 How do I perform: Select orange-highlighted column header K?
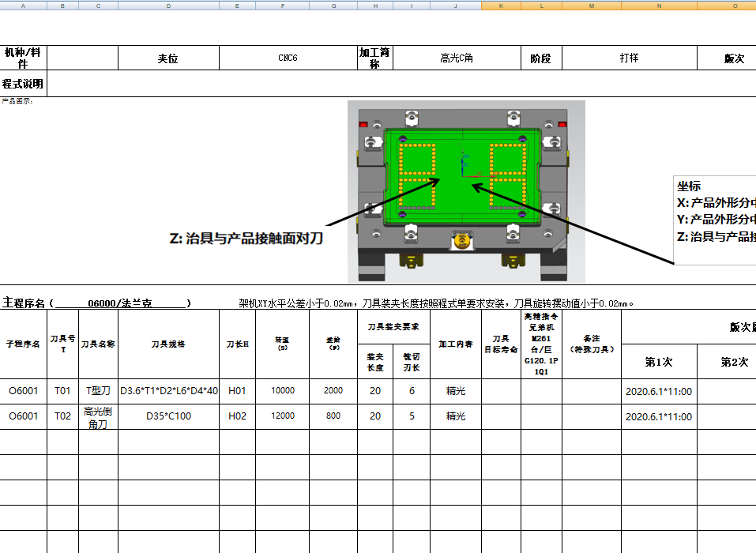[x=500, y=7]
